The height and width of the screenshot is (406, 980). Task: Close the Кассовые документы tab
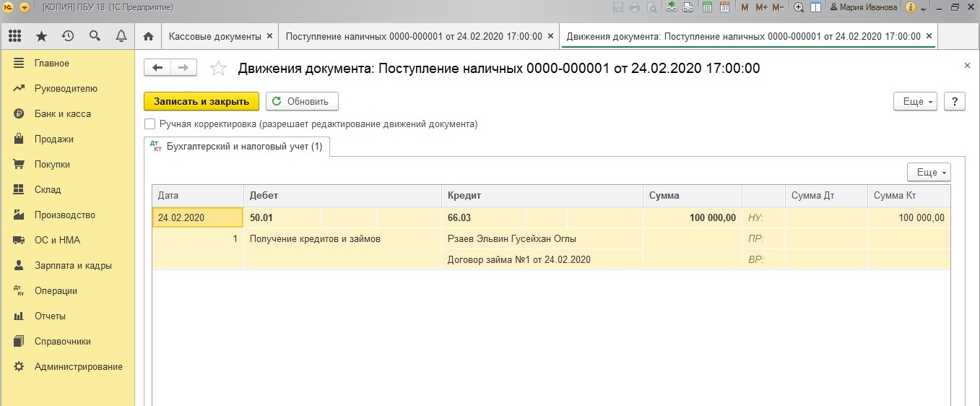coord(270,35)
